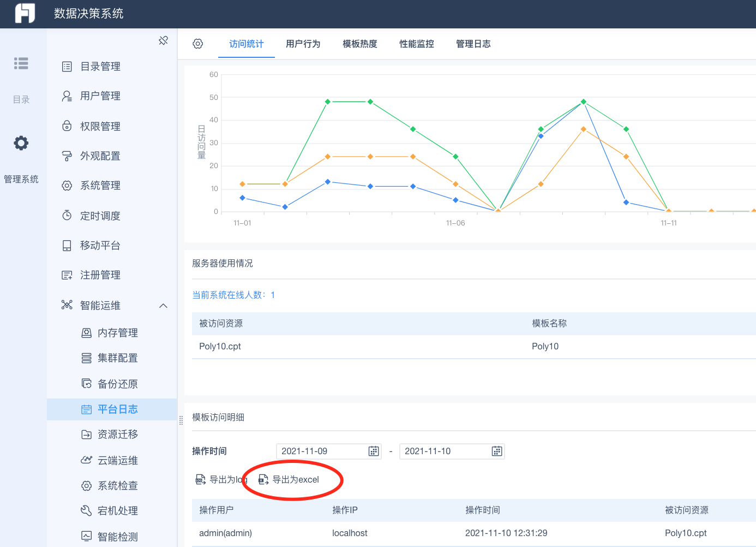Click the admin(admin) user cell
This screenshot has height=547, width=756.
click(225, 533)
